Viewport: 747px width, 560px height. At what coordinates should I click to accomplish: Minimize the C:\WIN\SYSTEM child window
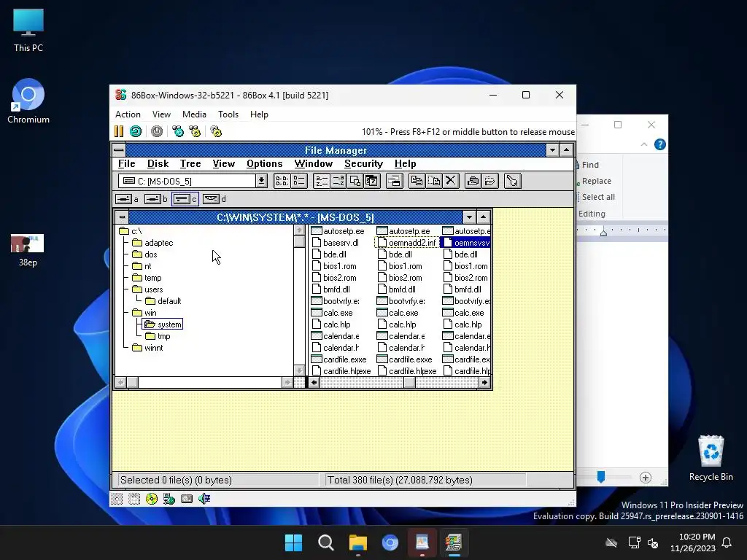tap(469, 217)
